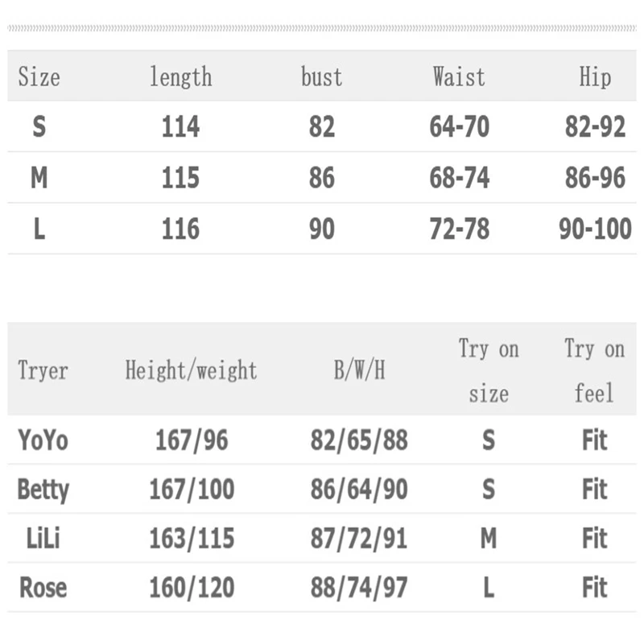Select the hip range 90-100

pos(595,229)
